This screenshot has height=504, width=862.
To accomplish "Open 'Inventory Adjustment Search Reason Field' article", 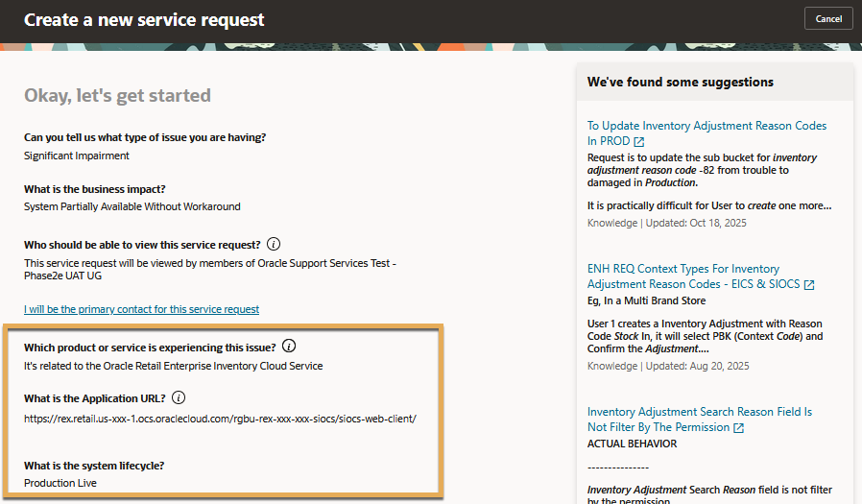I will click(x=699, y=419).
